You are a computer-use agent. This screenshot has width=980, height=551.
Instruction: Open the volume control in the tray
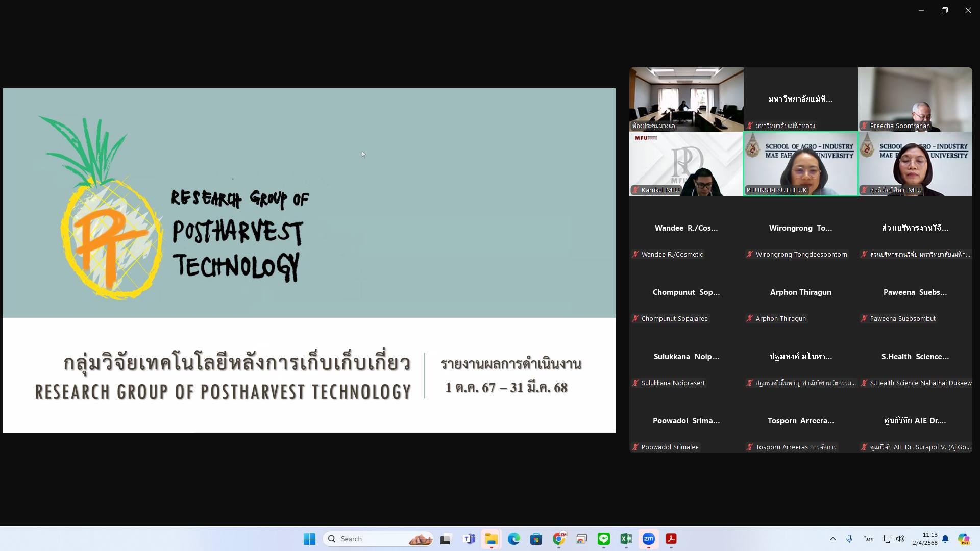(x=900, y=539)
